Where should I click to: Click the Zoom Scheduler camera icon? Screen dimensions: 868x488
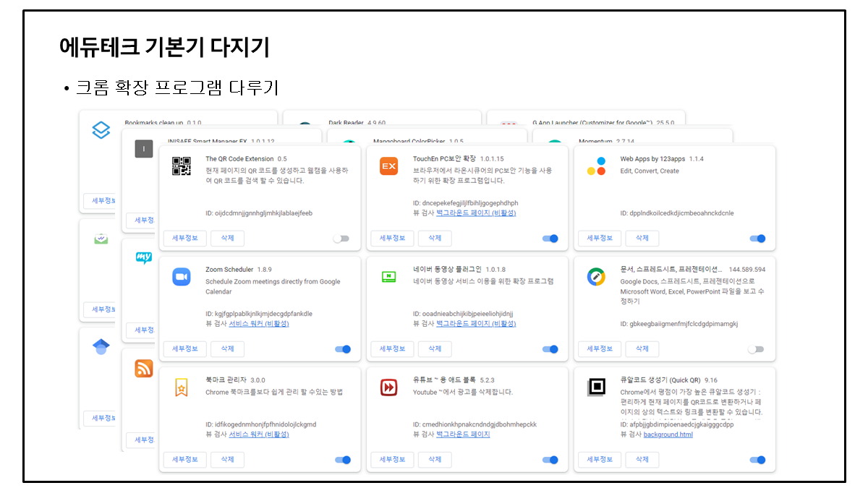point(181,277)
